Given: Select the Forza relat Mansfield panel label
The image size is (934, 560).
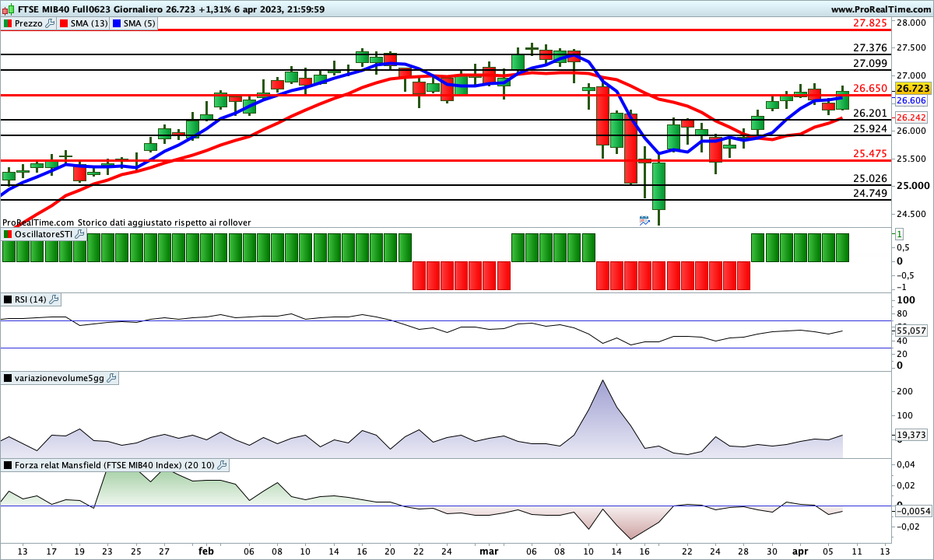Looking at the screenshot, I should (114, 465).
